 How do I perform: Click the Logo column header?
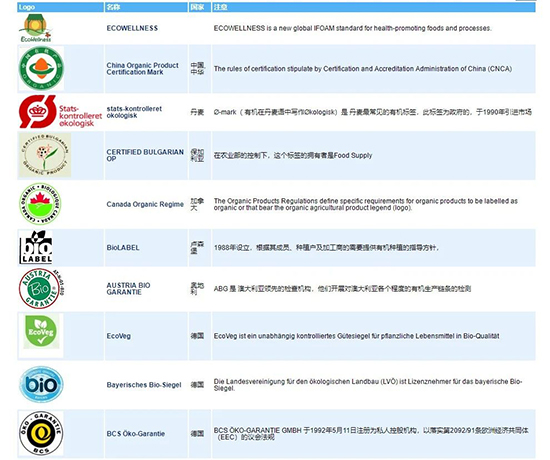point(60,7)
